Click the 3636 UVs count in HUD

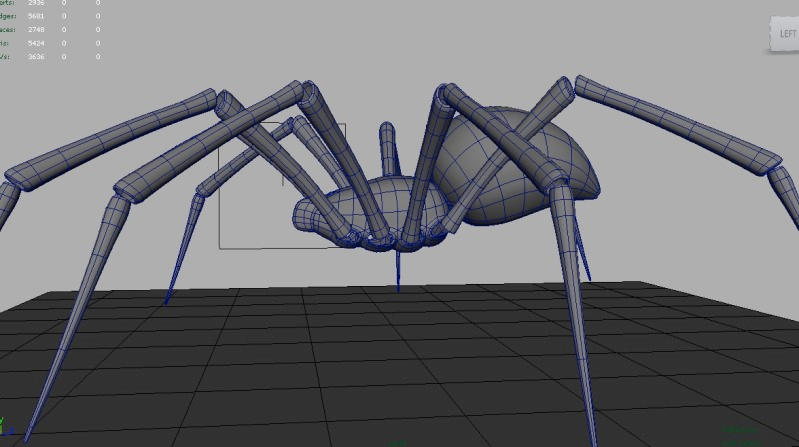tap(36, 57)
